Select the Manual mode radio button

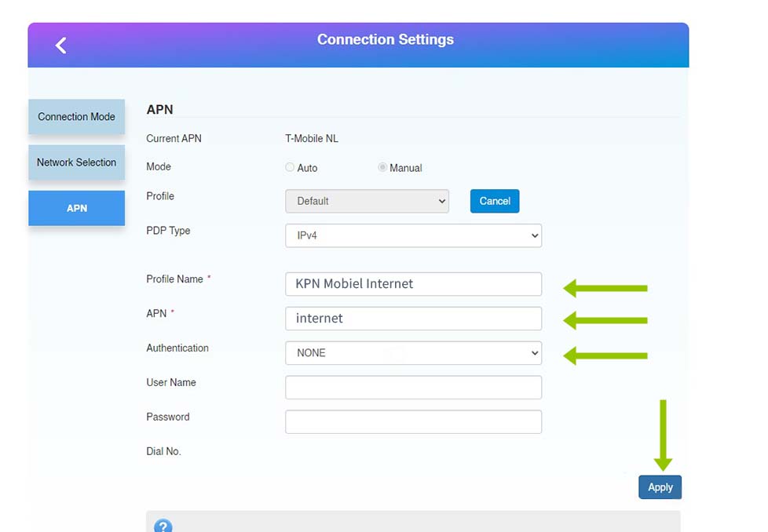(x=382, y=167)
